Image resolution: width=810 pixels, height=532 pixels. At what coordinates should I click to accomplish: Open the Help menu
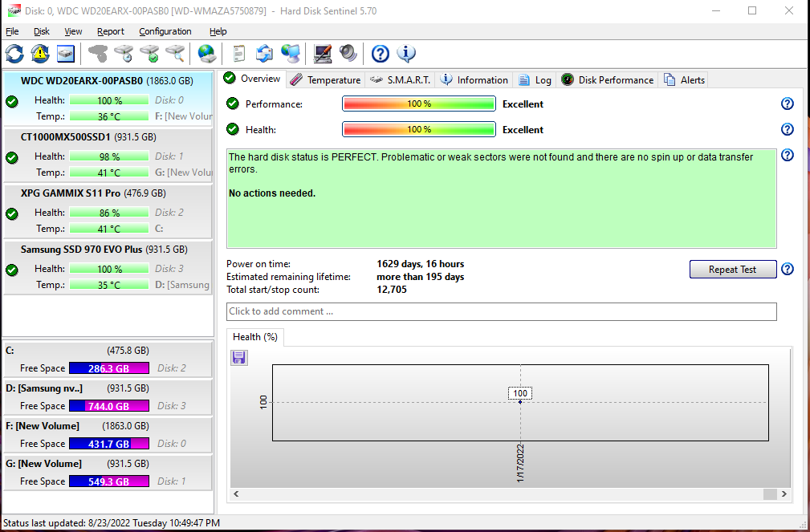coord(218,31)
